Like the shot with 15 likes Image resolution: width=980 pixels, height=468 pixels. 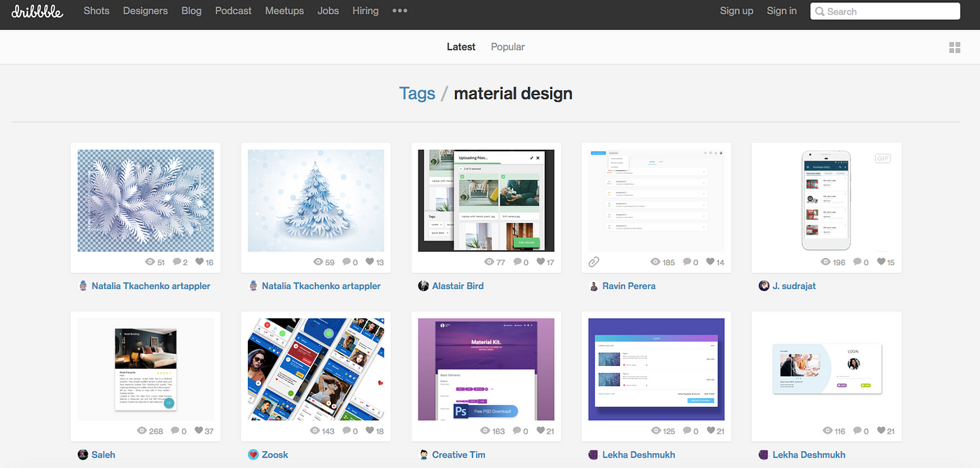[881, 262]
